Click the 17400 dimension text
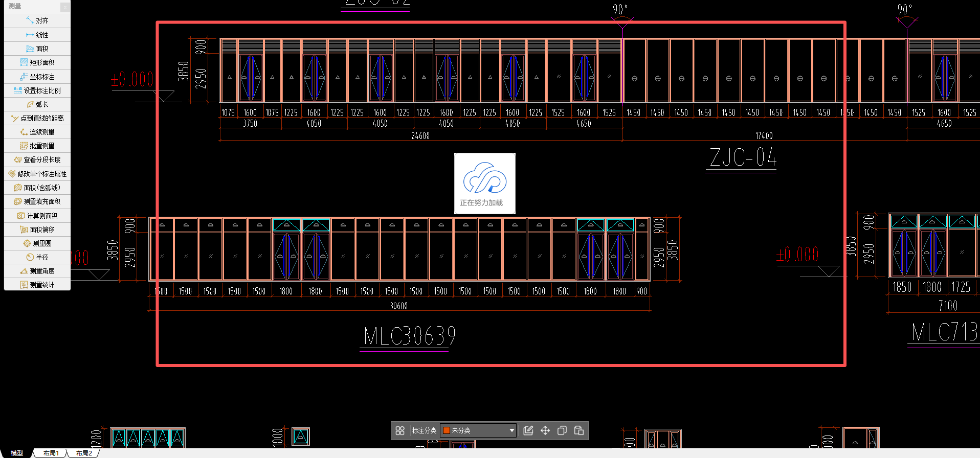 pos(764,136)
